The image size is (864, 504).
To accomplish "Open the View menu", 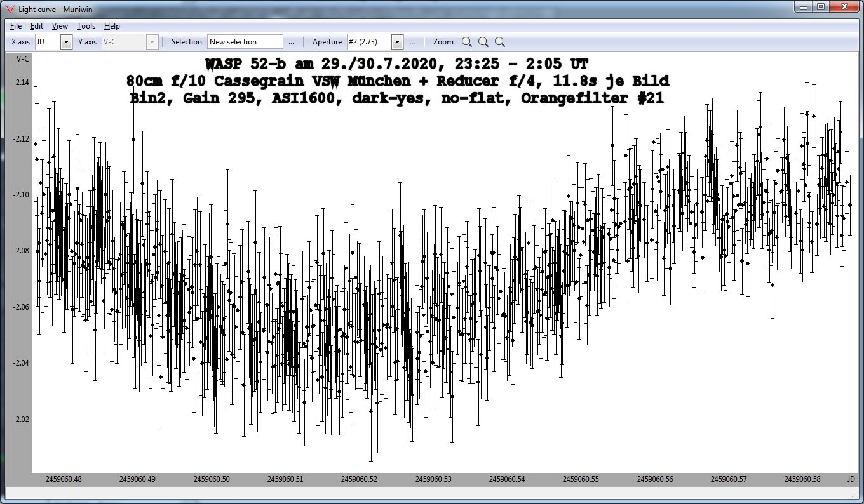I will (60, 26).
